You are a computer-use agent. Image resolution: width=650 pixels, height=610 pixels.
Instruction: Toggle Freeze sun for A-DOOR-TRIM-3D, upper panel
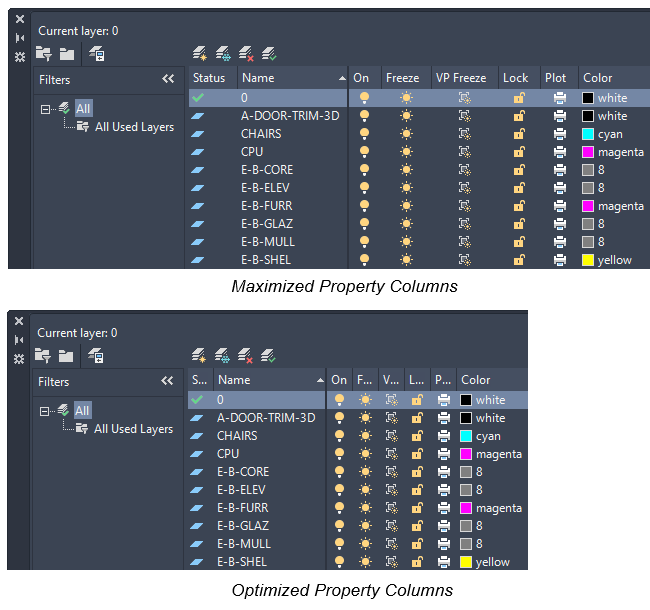coord(406,116)
